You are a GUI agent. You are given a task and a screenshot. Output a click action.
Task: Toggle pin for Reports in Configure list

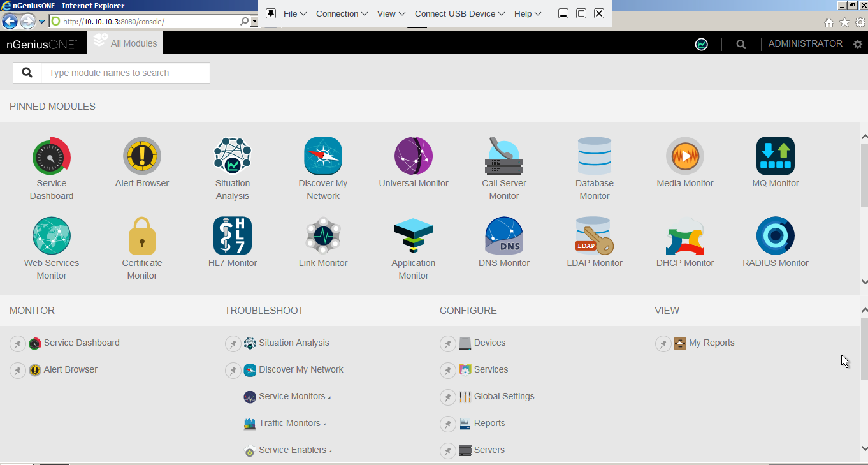pyautogui.click(x=448, y=424)
